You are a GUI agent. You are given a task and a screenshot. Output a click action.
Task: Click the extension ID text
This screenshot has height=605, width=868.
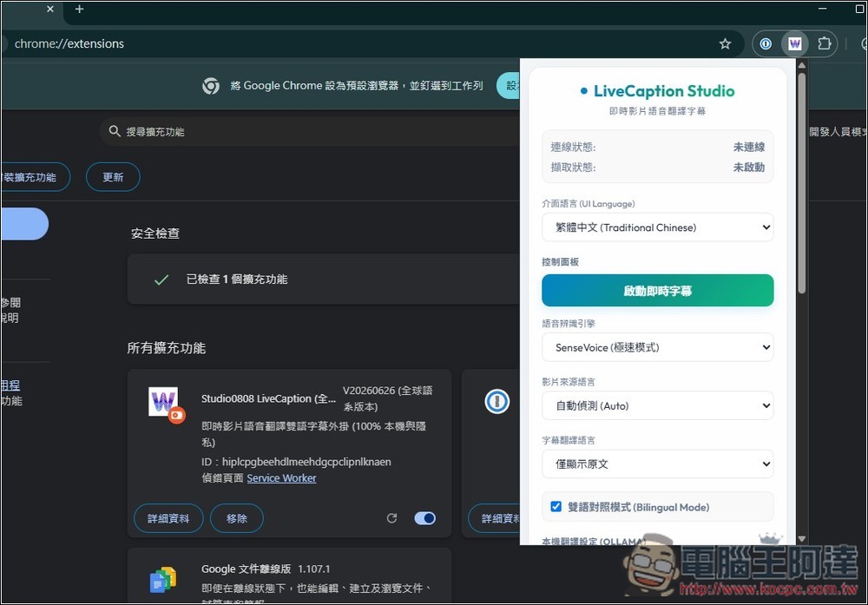pyautogui.click(x=296, y=462)
